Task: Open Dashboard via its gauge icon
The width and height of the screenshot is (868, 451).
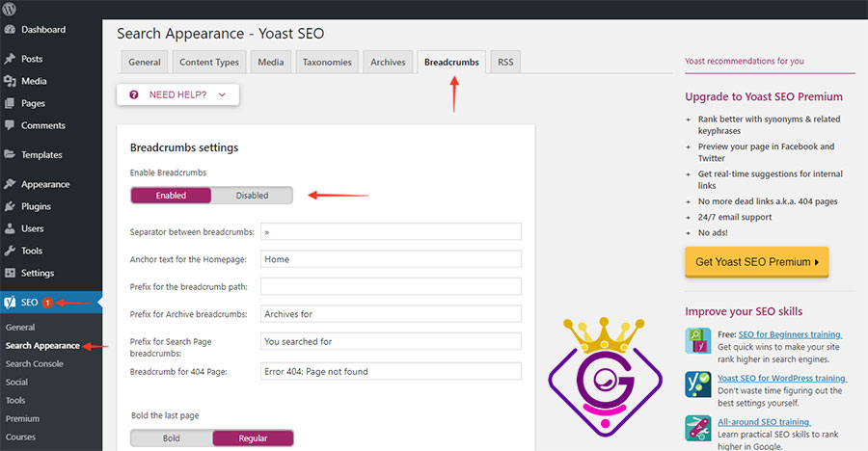Action: pyautogui.click(x=10, y=30)
